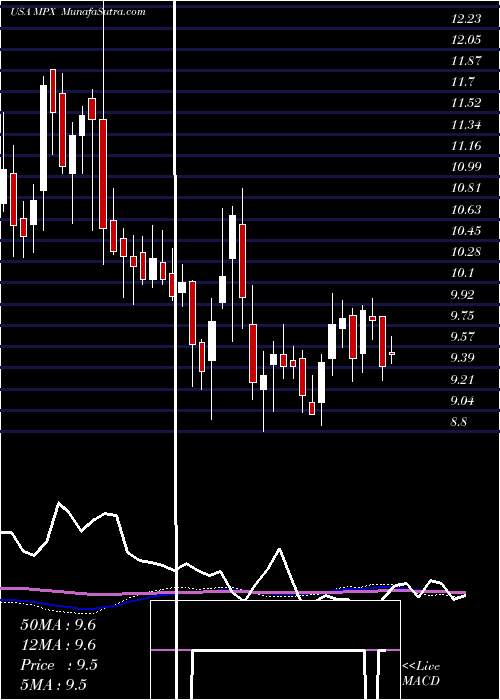Click the USA MPX MunafaSutra.com chart title
Viewport: 500px width, 700px height.
point(78,12)
